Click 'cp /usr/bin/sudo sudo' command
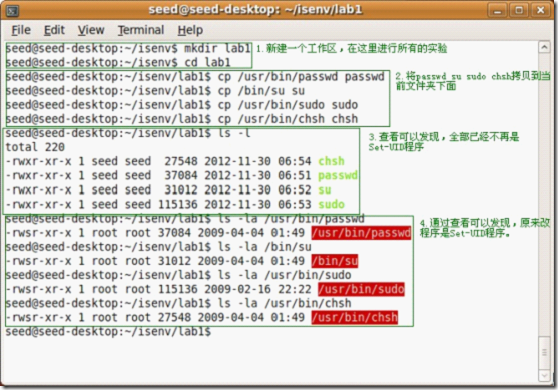Screen dimensions: 558x390 pos(288,105)
